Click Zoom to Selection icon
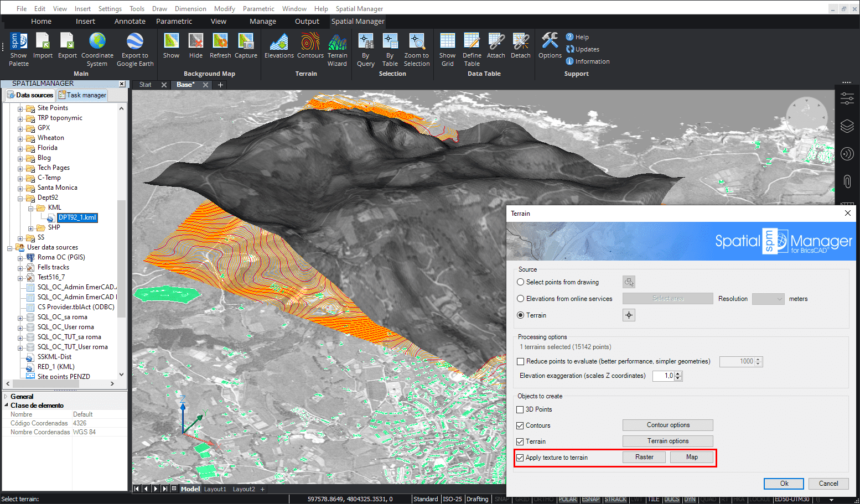Viewport: 860px width, 504px height. (x=417, y=49)
